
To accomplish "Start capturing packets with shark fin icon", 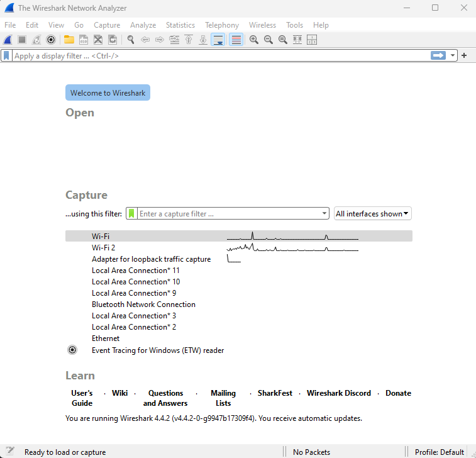I will click(8, 40).
